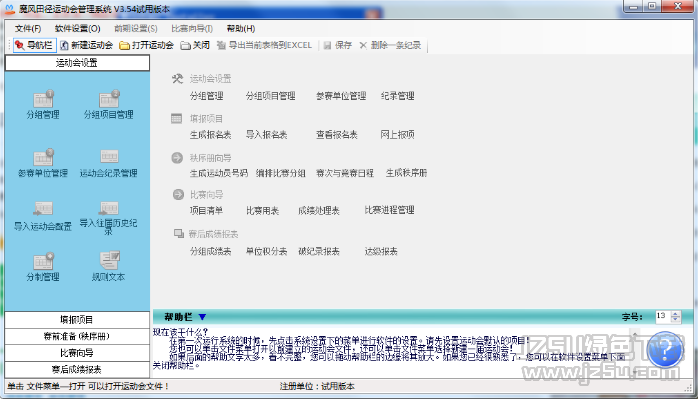Screen dimensions: 698x399
Task: Select the 导入运动会配置 sidebar icon
Action: (43, 216)
